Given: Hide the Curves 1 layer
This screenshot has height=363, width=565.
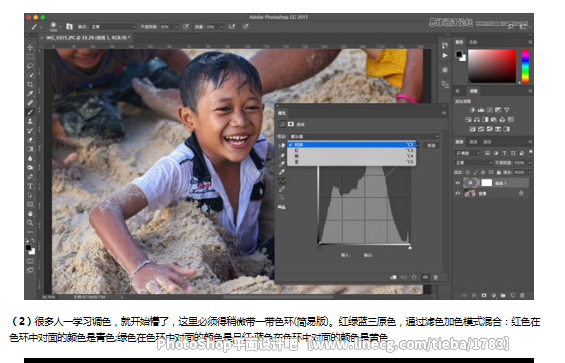Looking at the screenshot, I should pos(458,183).
